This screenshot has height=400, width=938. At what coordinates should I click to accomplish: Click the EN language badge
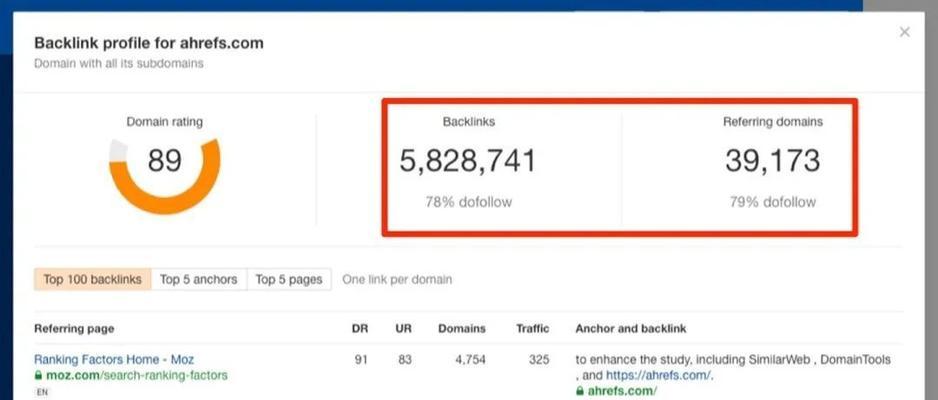[x=42, y=393]
